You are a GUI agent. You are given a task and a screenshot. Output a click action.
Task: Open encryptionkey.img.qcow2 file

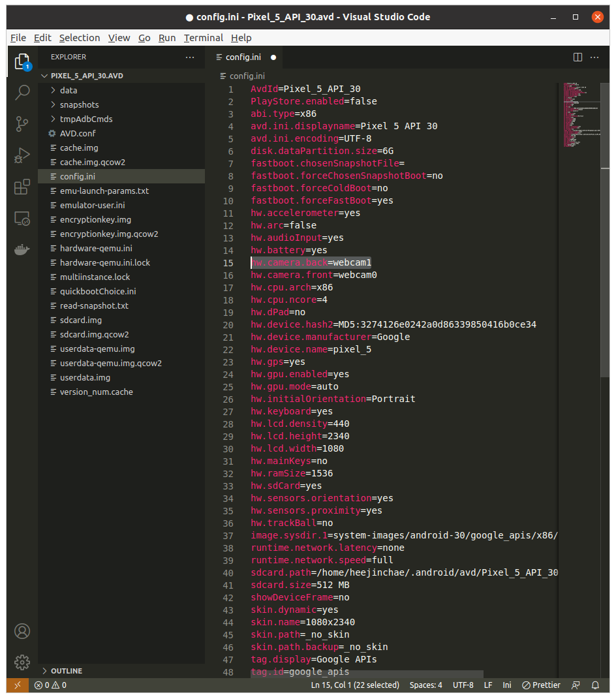tap(121, 234)
